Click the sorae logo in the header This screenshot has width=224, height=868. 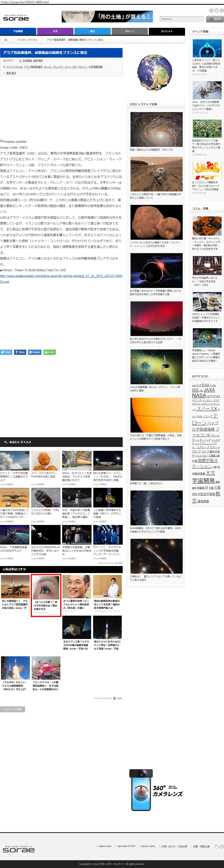click(x=16, y=18)
